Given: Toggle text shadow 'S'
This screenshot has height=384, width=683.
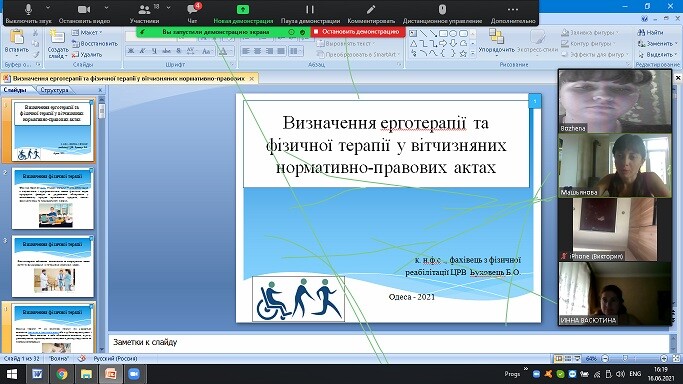Looking at the screenshot, I should click(179, 51).
